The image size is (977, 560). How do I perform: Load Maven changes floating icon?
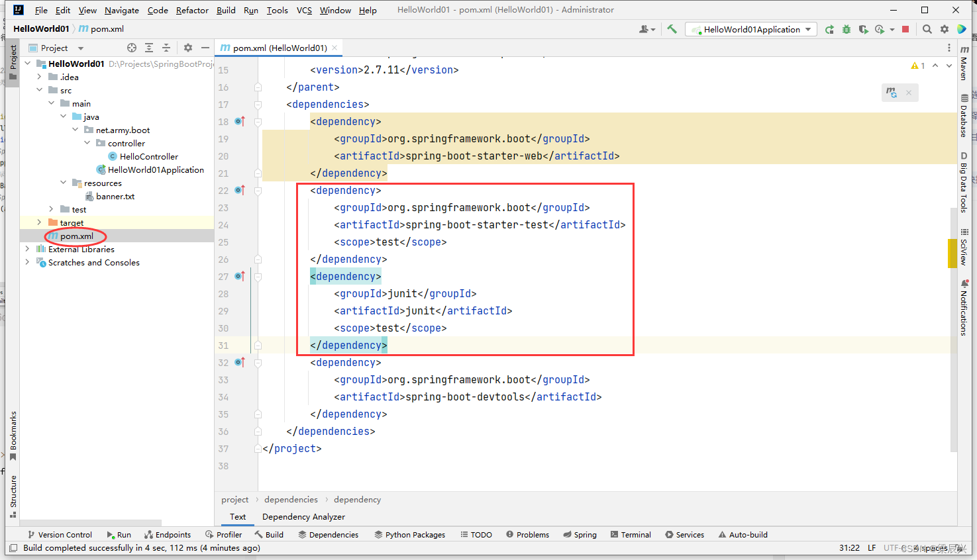892,93
